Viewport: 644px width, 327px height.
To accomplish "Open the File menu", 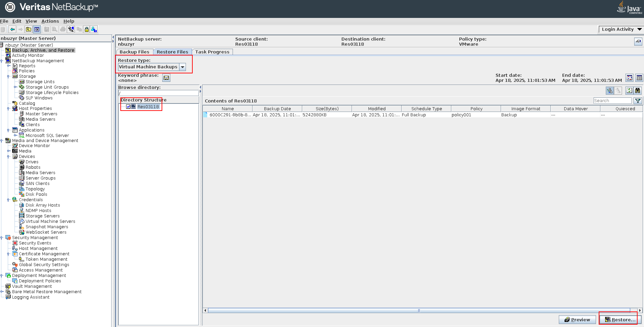I will pyautogui.click(x=4, y=21).
